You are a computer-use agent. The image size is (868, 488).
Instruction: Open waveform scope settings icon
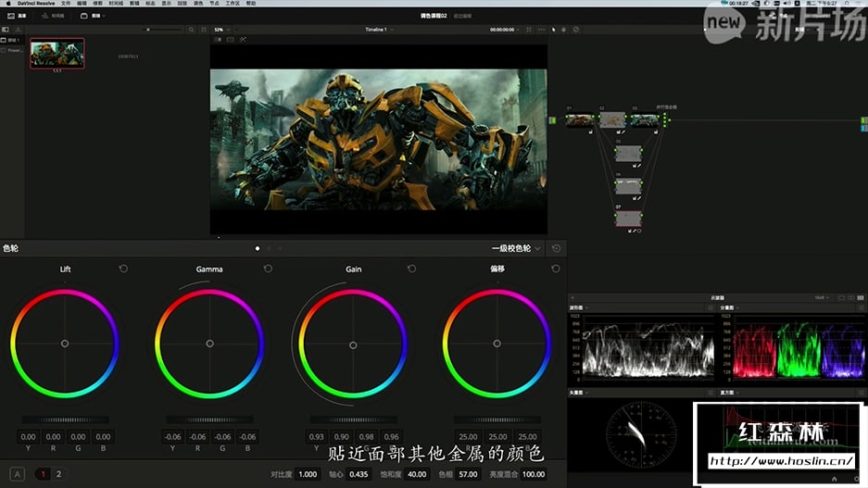click(x=711, y=307)
